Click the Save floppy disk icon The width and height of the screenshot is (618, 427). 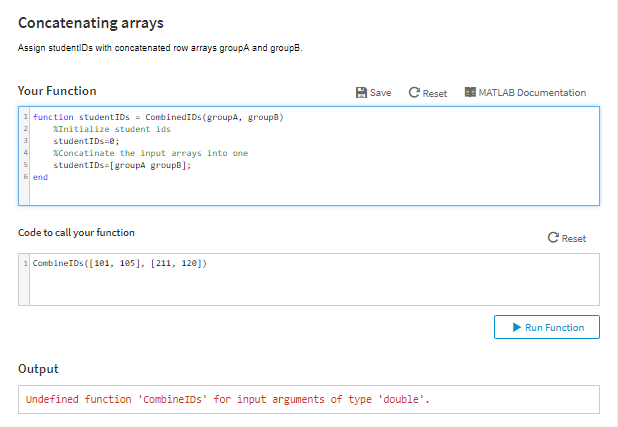361,93
